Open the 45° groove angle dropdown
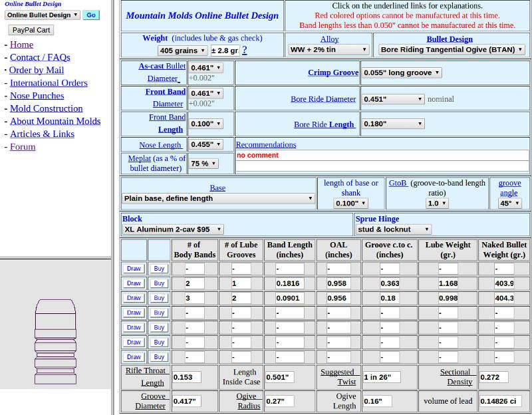The image size is (532, 415). click(509, 204)
